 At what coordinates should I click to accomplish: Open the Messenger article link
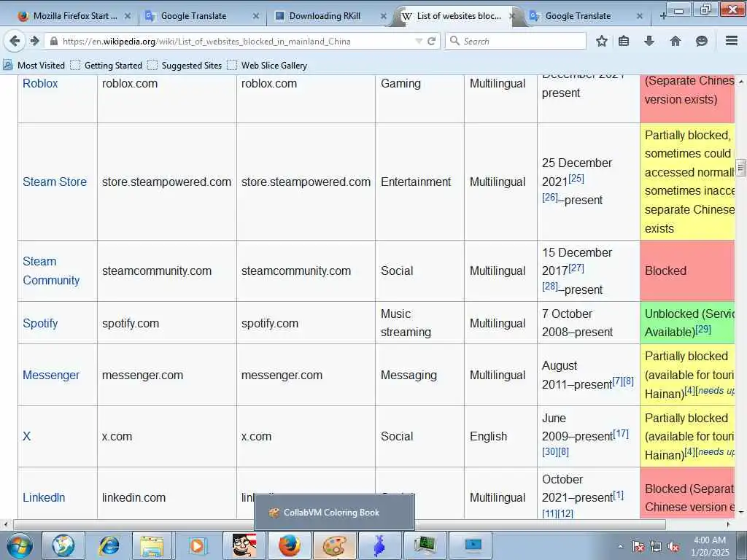51,376
